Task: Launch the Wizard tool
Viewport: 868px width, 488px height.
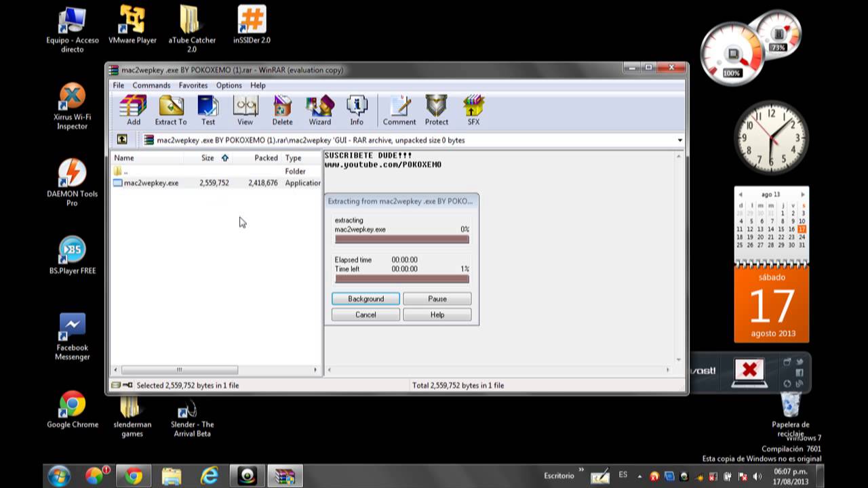Action: (x=320, y=110)
